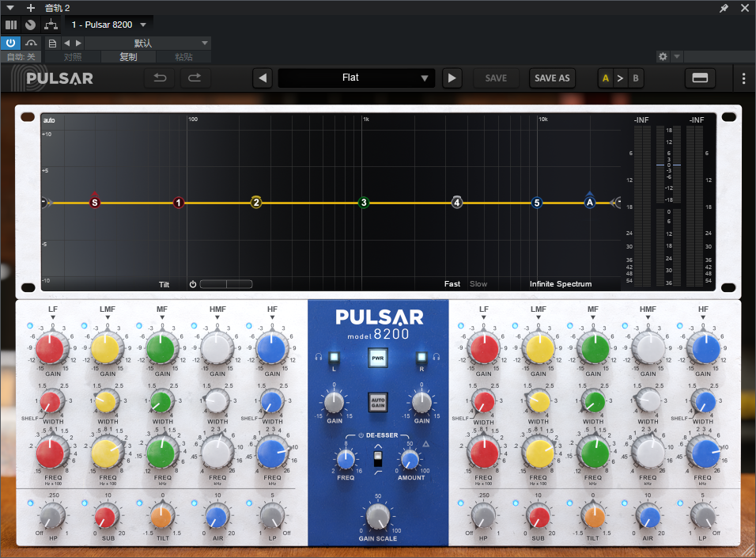Image resolution: width=756 pixels, height=558 pixels.
Task: Click the undo arrow button
Action: click(x=160, y=78)
